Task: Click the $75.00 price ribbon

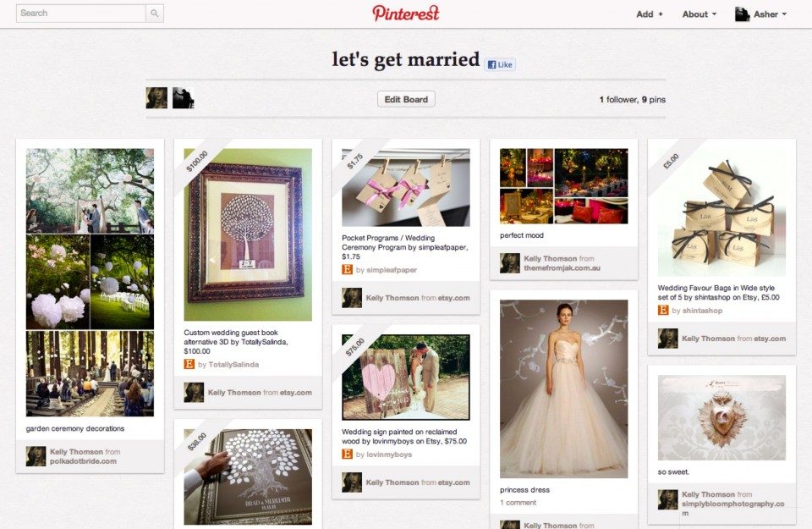Action: click(x=355, y=347)
